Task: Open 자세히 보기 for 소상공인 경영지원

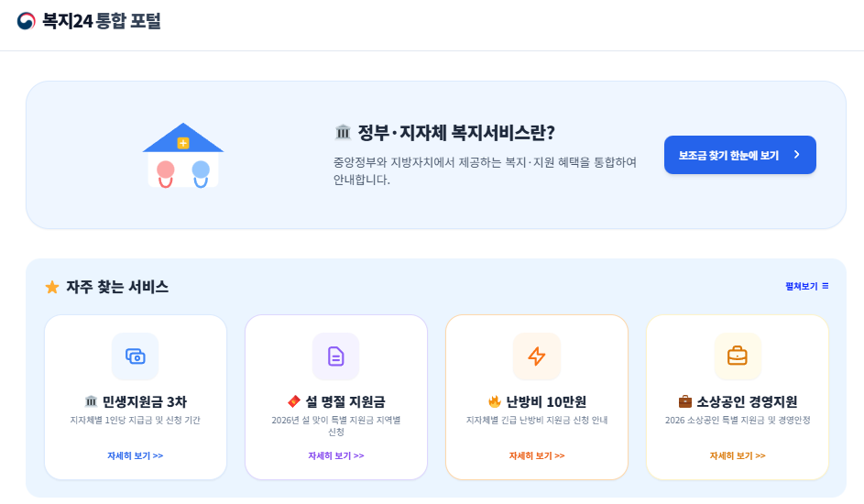Action: pos(738,455)
